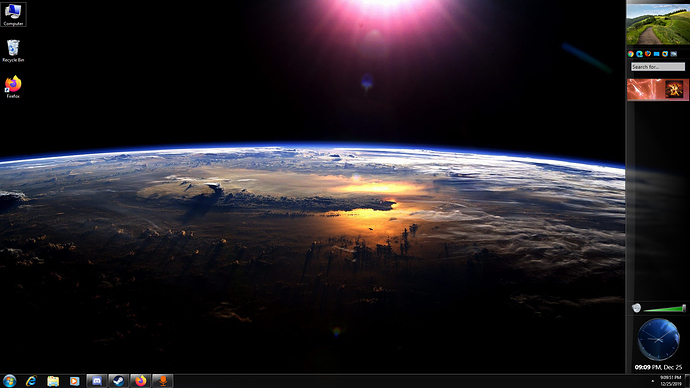Click the green volume slider in sidebar

[x=664, y=309]
